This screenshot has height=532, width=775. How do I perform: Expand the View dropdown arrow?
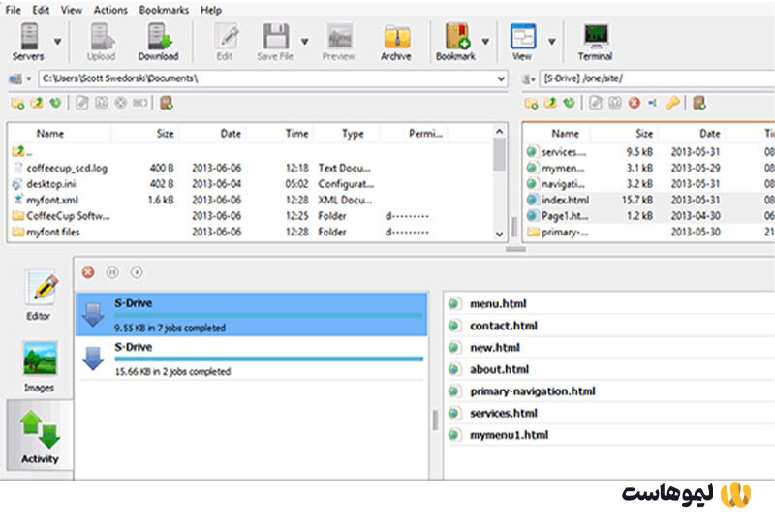(x=551, y=42)
